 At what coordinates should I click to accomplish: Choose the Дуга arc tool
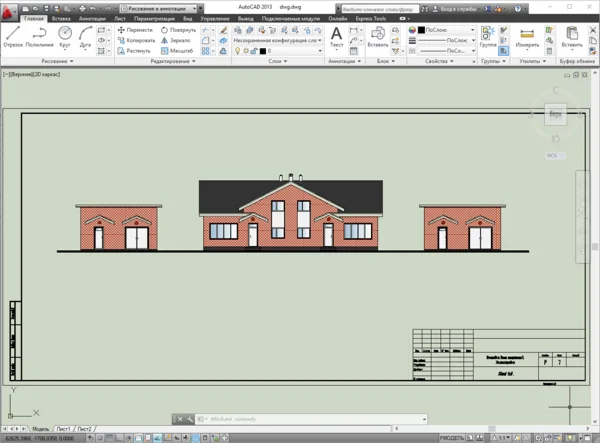85,36
